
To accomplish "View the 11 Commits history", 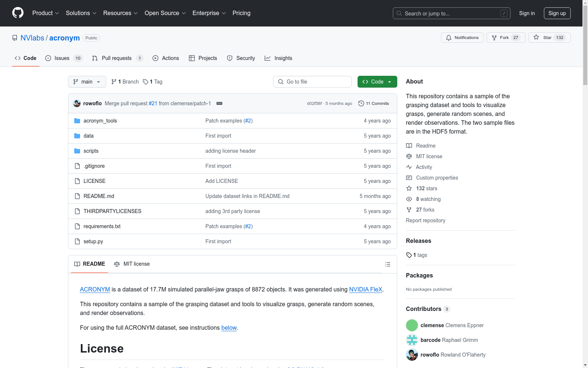I will [x=374, y=103].
